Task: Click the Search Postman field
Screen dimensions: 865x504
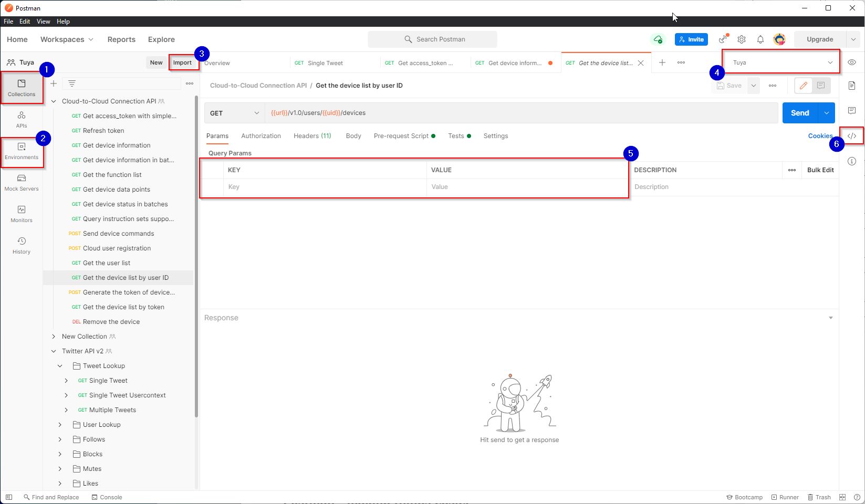Action: [432, 39]
